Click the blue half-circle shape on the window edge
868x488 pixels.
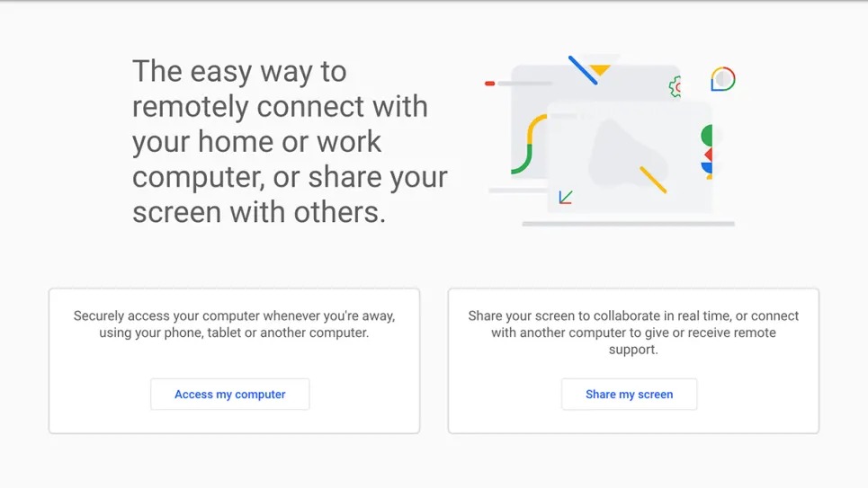pyautogui.click(x=706, y=168)
